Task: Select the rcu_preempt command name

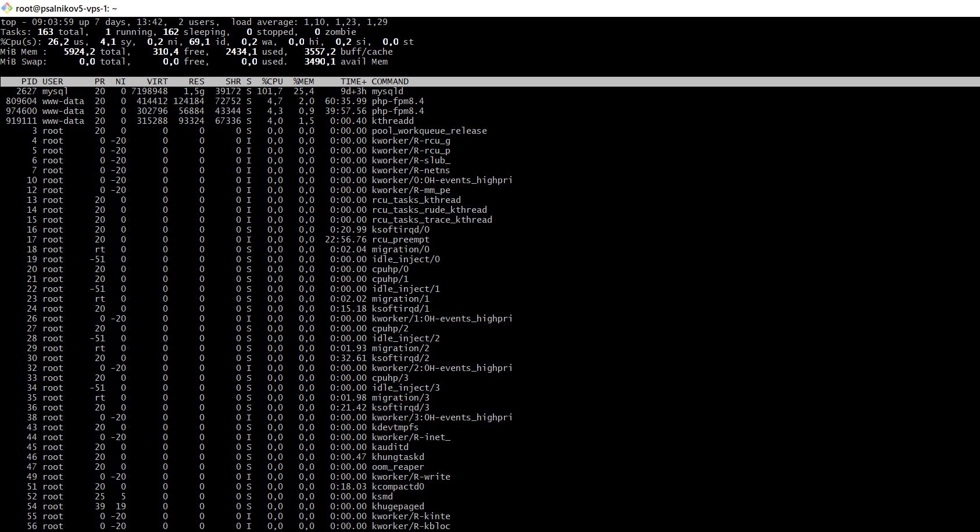Action: point(400,240)
